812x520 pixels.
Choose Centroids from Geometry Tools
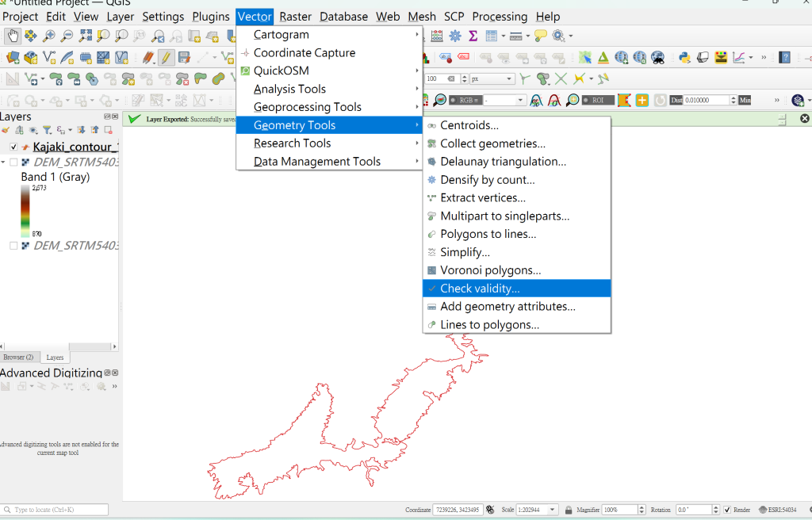pyautogui.click(x=517, y=125)
